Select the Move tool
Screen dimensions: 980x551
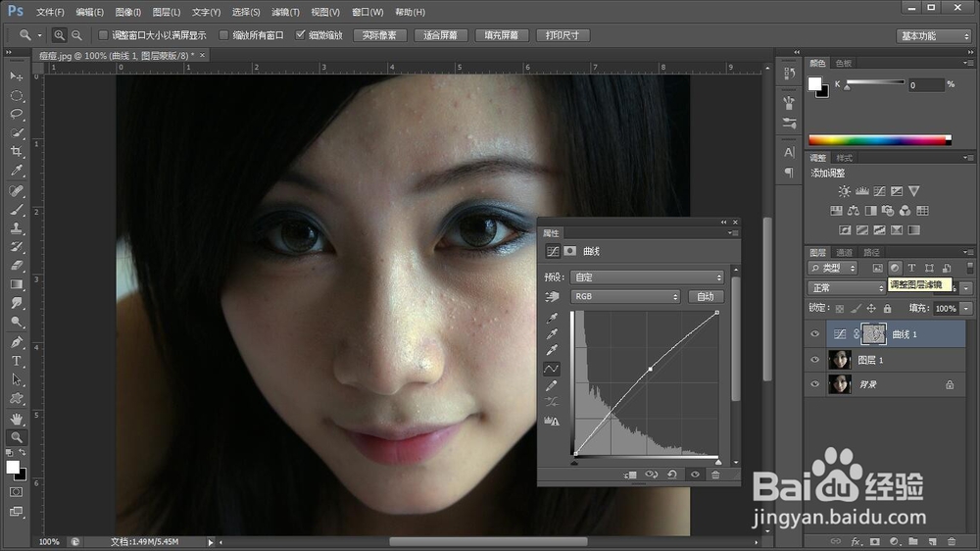(17, 76)
